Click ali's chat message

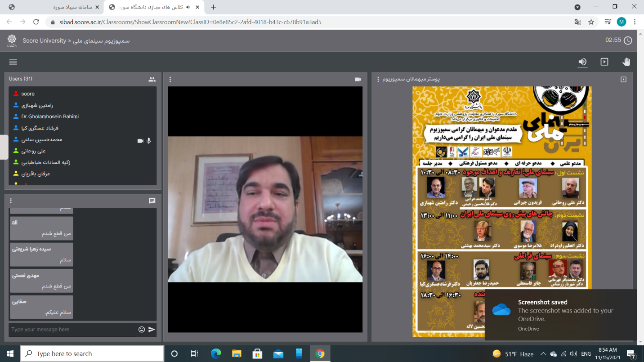pyautogui.click(x=41, y=228)
